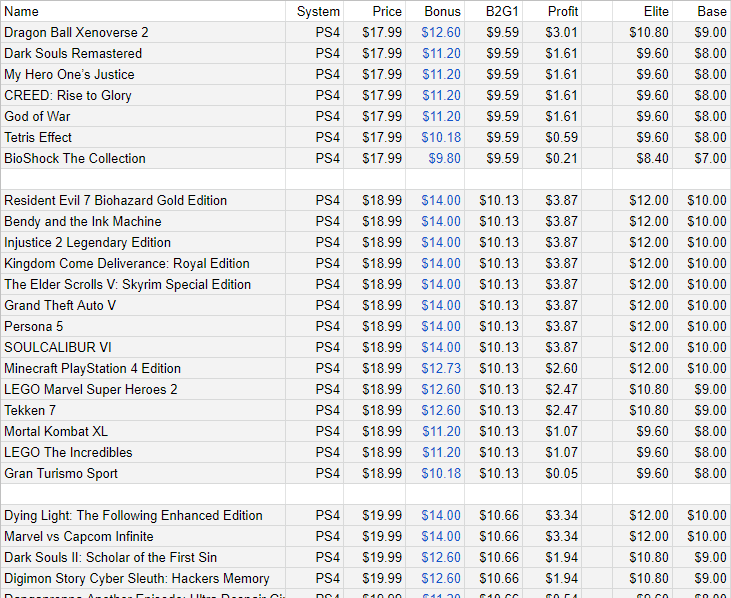The image size is (731, 598).
Task: Click the Price header cell
Action: [374, 11]
